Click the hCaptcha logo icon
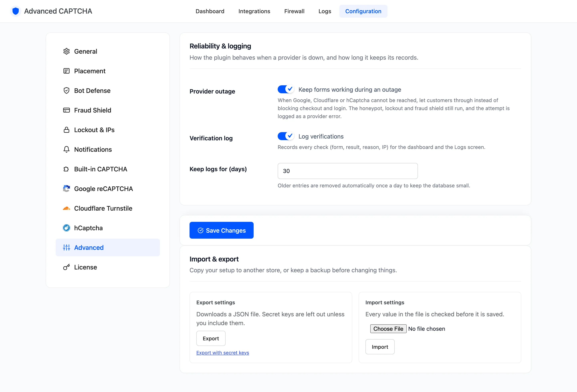The image size is (577, 392). (x=66, y=228)
